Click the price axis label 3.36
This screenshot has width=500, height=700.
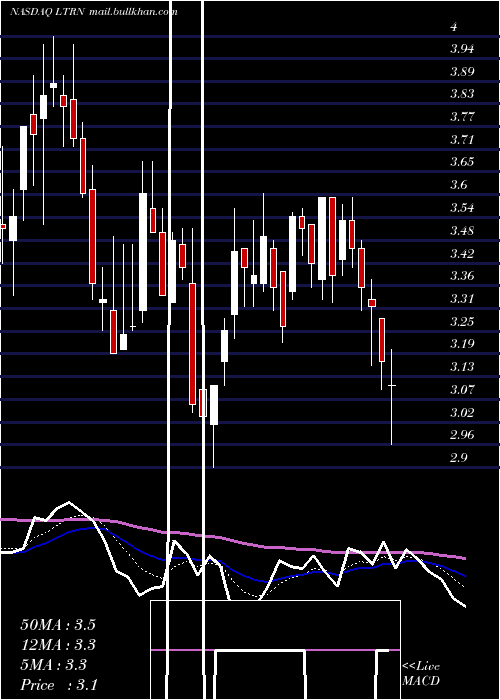point(462,276)
